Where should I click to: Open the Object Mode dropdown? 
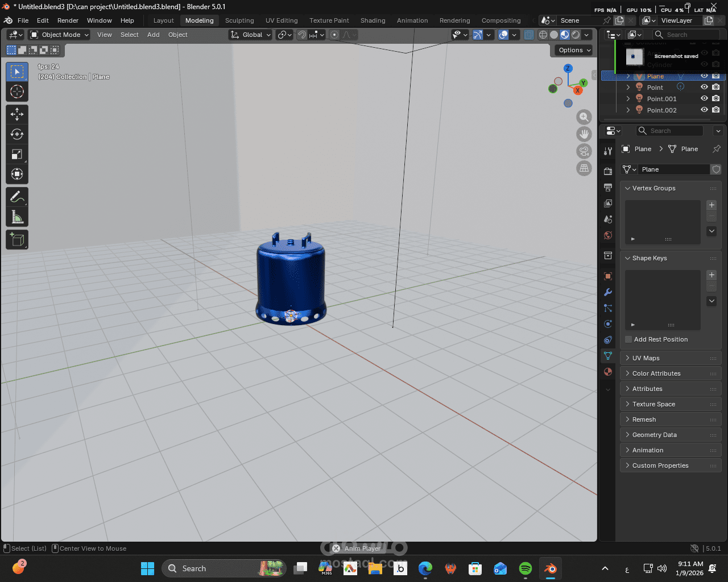pos(60,35)
